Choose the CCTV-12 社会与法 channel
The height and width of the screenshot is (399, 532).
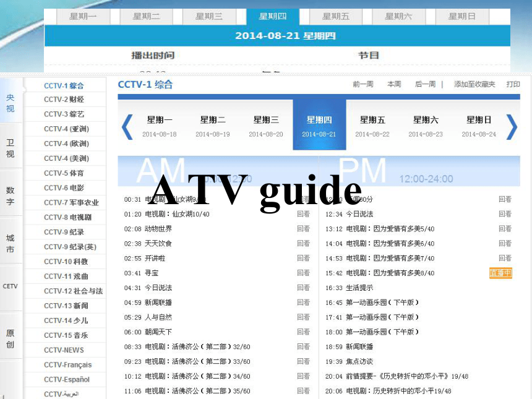pos(73,291)
